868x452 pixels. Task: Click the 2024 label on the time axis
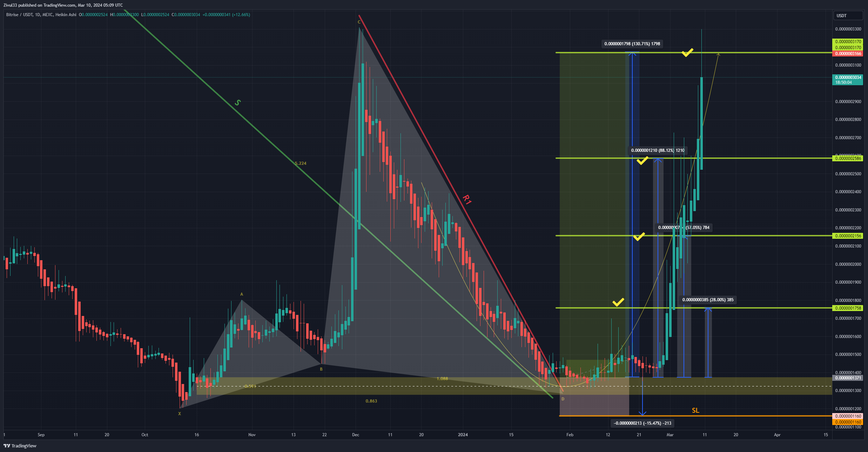click(463, 435)
